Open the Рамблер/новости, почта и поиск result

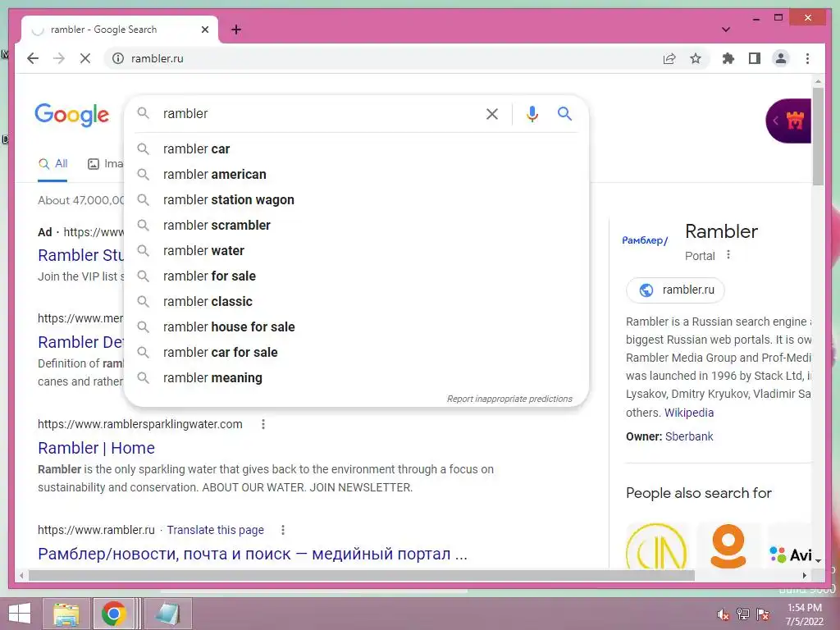click(x=253, y=554)
